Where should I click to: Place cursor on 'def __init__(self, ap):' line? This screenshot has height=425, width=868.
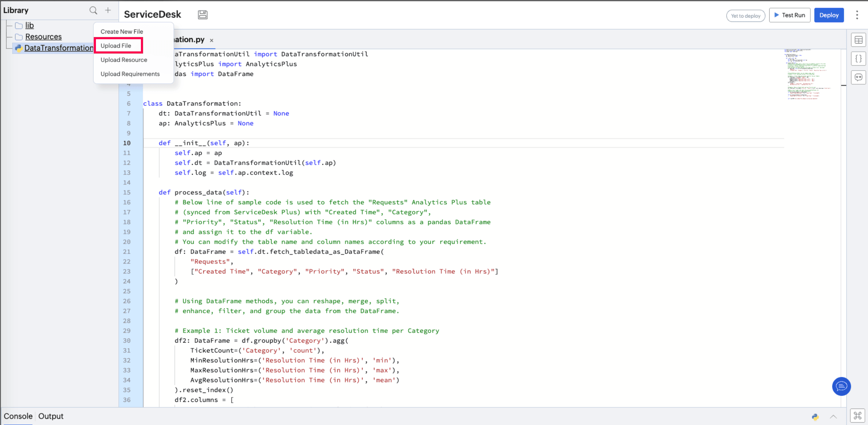pos(204,143)
